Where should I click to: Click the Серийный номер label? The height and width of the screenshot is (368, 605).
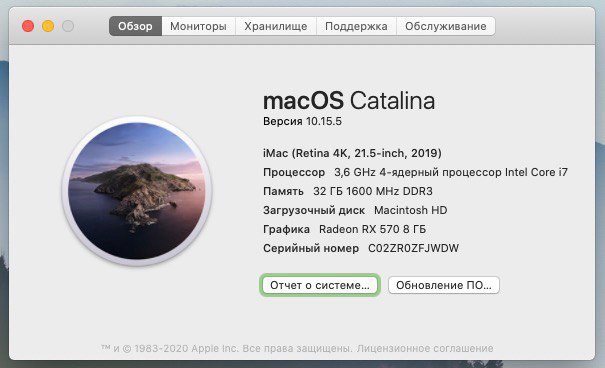coord(311,248)
